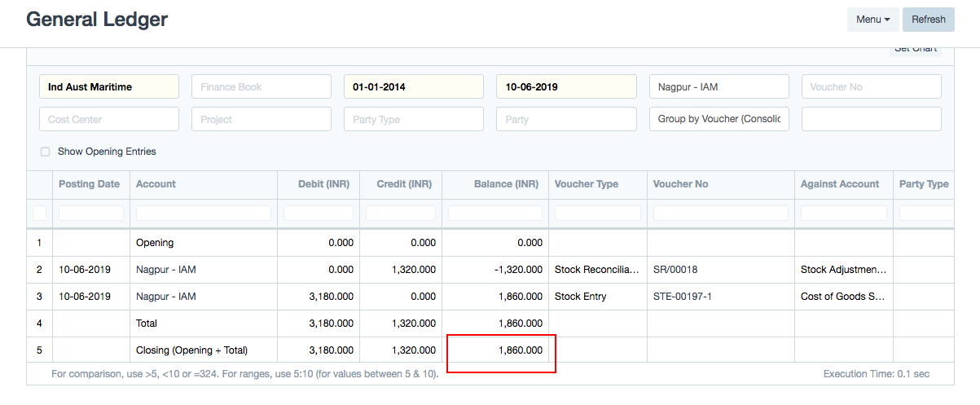Click the Project filter field

261,119
